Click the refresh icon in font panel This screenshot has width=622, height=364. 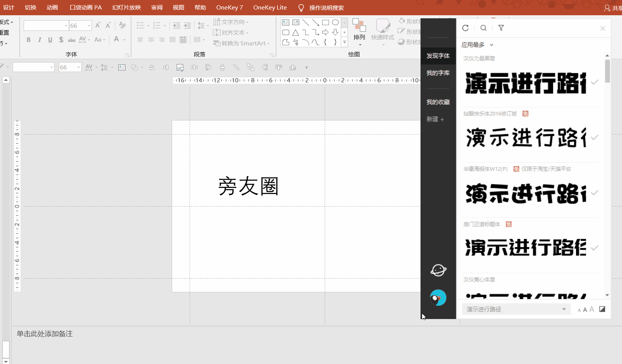pyautogui.click(x=465, y=28)
